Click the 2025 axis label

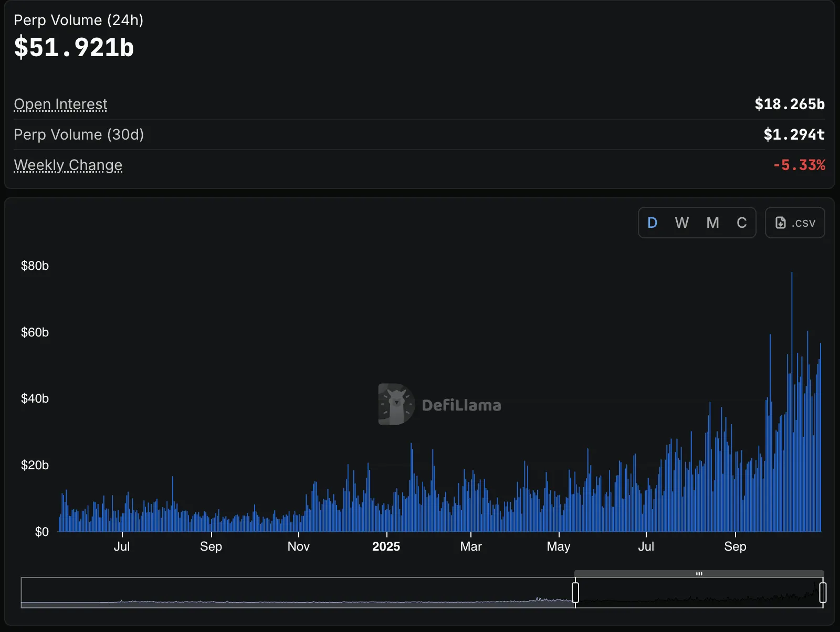coord(386,546)
